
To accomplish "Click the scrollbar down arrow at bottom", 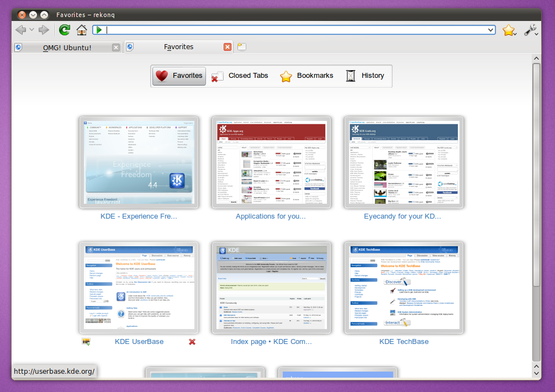I will point(537,373).
